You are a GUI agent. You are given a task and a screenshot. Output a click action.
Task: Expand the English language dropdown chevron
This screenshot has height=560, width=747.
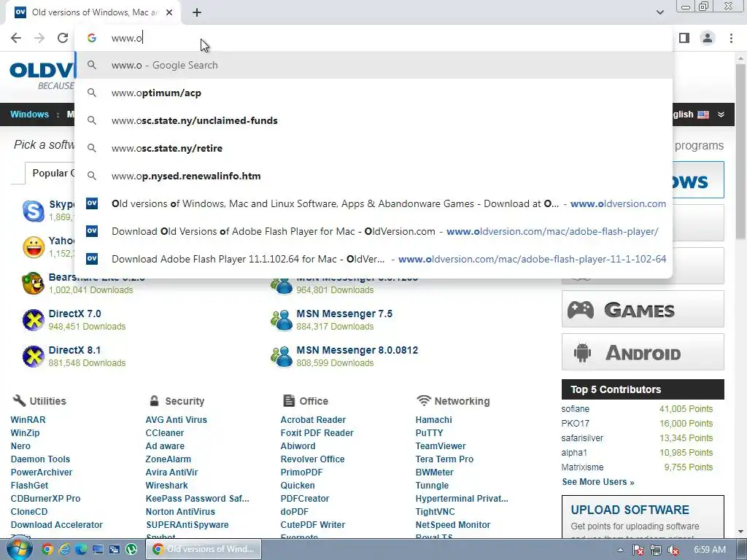coord(721,114)
